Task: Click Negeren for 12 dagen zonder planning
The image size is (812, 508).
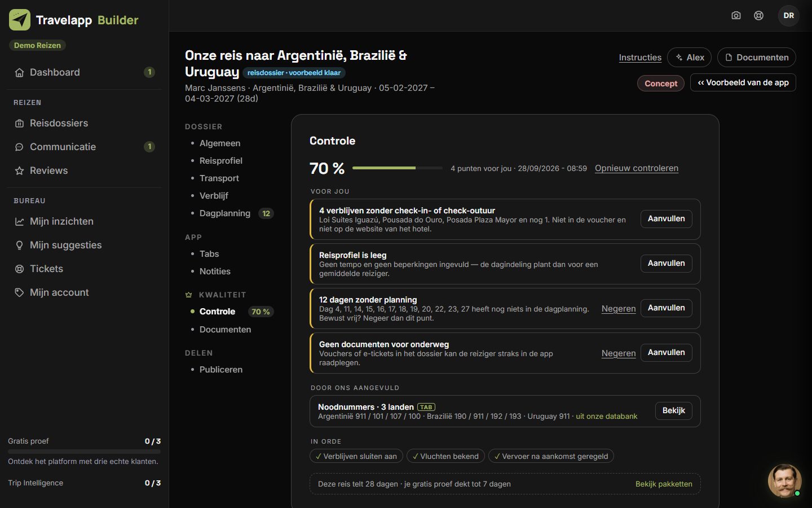Action: [619, 309]
